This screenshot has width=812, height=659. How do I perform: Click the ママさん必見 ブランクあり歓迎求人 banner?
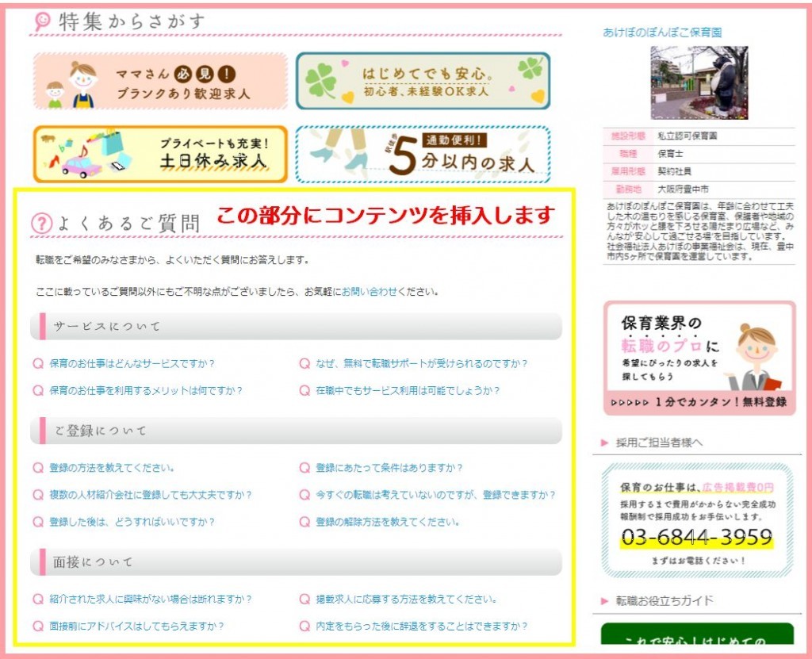tap(159, 81)
